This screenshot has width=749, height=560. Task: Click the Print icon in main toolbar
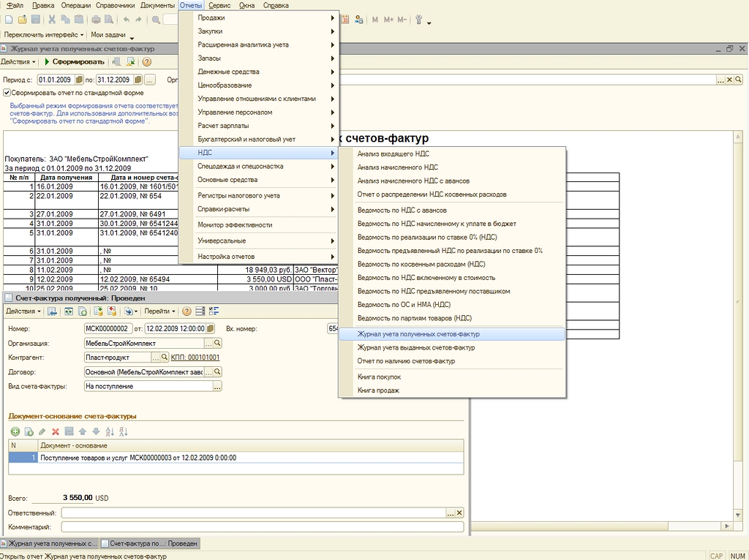pyautogui.click(x=96, y=20)
